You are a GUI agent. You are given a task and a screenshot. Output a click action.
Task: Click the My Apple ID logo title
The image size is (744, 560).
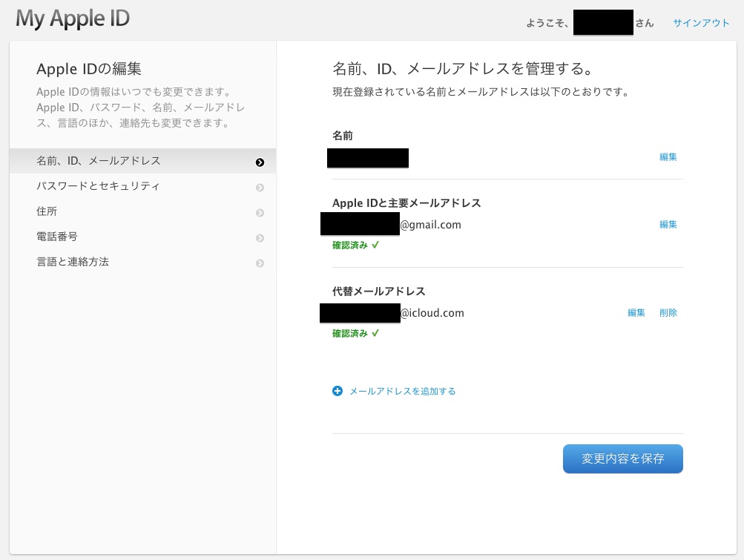click(73, 19)
